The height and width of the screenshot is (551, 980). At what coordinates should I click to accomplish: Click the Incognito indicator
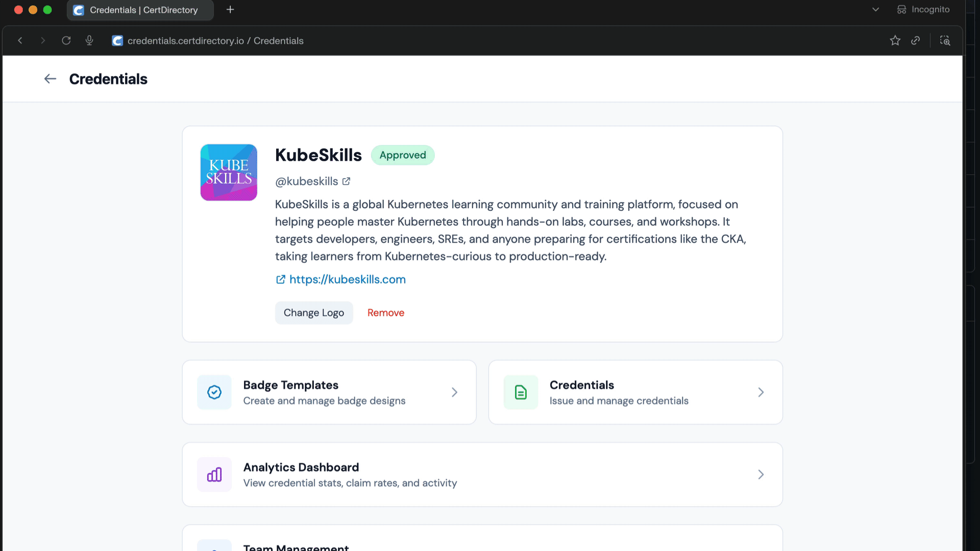pos(923,10)
